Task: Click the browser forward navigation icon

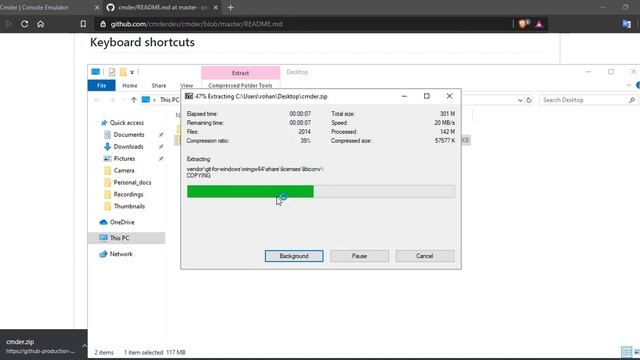Action: tap(8, 24)
